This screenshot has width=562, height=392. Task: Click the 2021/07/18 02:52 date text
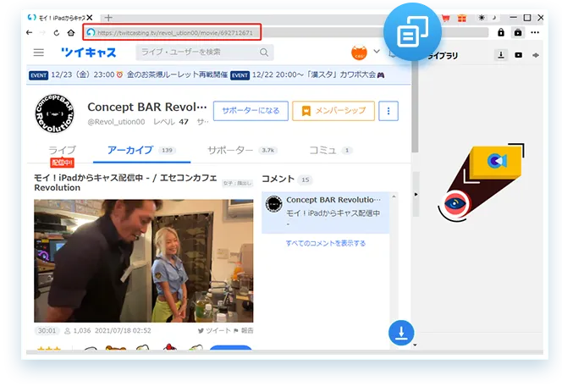click(123, 331)
